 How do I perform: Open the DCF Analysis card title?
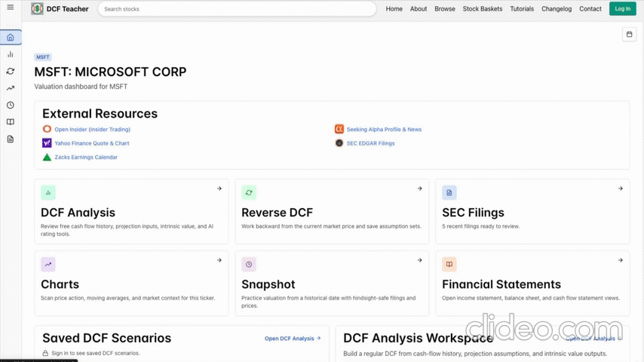pos(78,213)
